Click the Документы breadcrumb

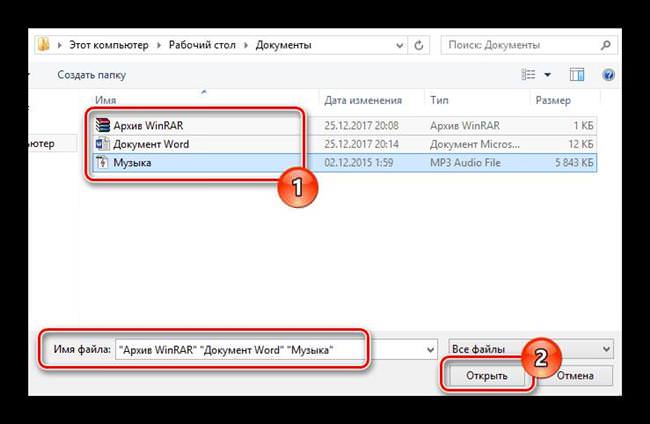pyautogui.click(x=284, y=45)
